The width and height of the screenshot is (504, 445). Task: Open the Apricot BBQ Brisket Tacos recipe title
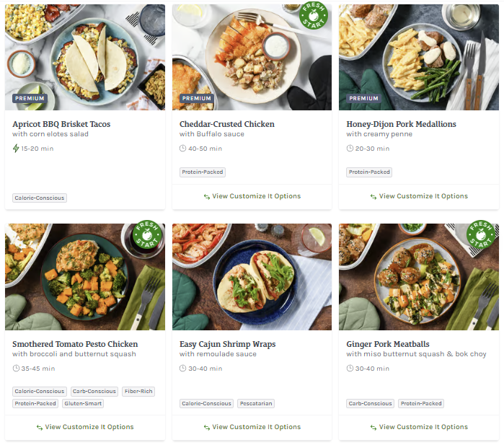[x=61, y=124]
